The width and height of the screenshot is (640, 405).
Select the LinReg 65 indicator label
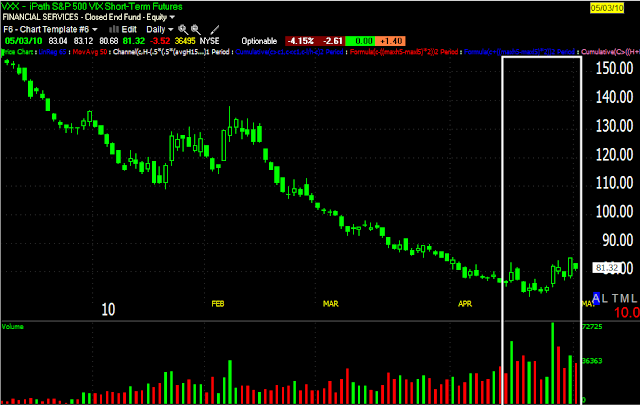tap(52, 52)
